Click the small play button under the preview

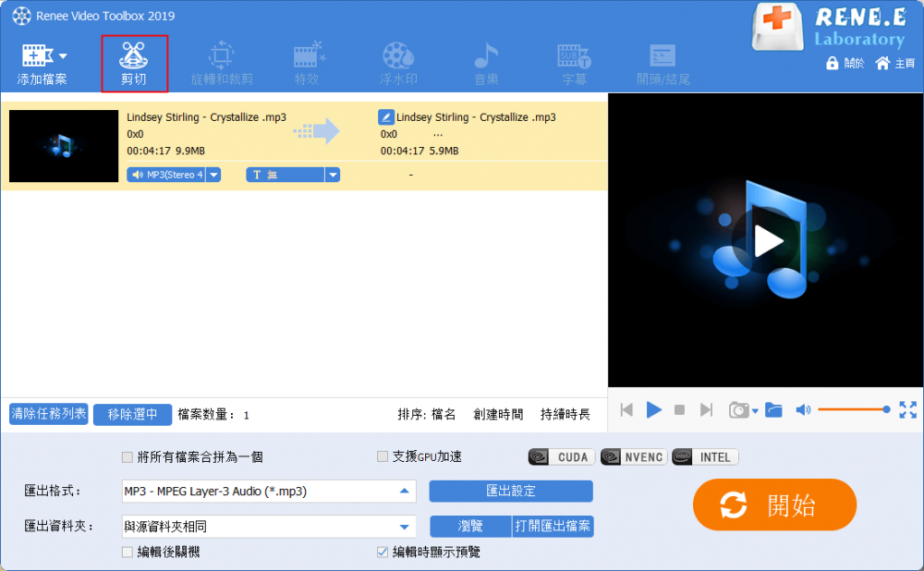point(653,410)
